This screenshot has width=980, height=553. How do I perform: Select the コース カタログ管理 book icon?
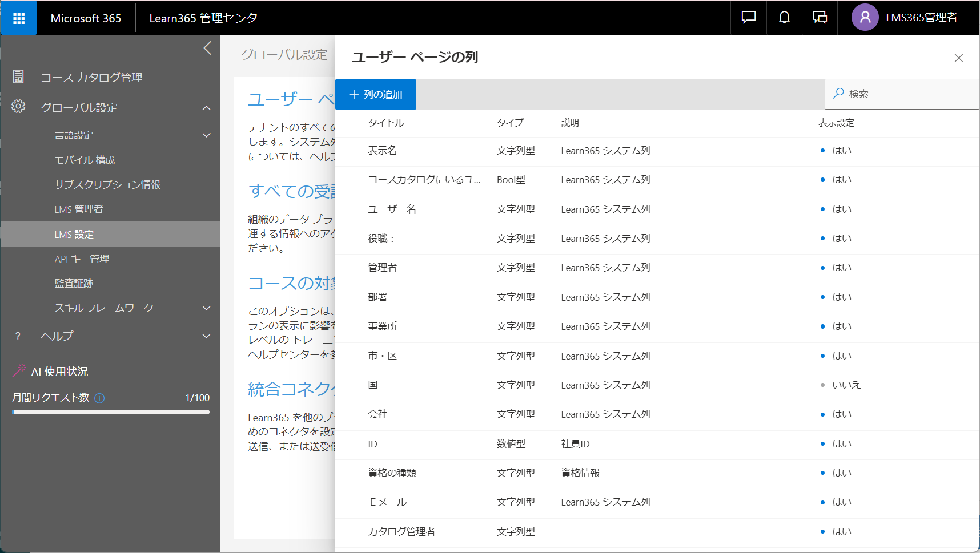19,76
